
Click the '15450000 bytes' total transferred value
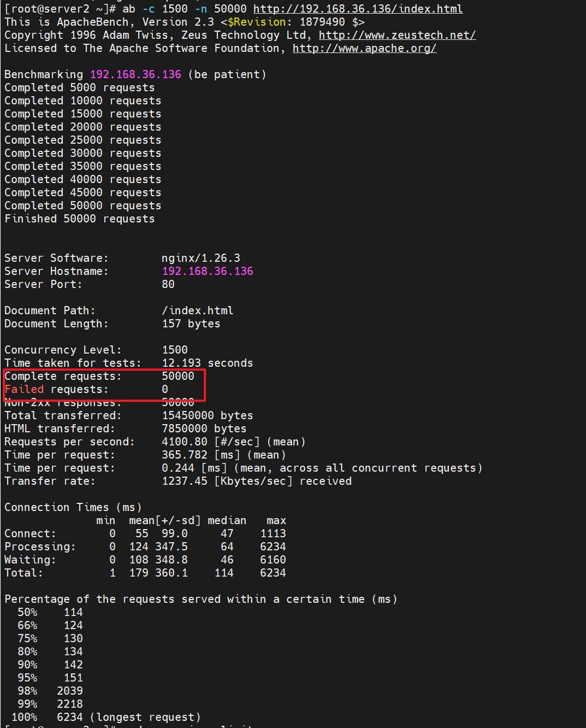click(x=208, y=415)
